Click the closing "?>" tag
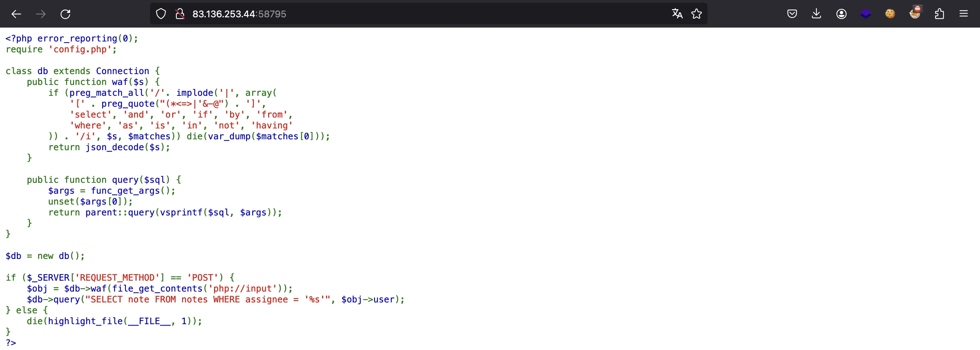The image size is (980, 350). pyautogui.click(x=11, y=343)
